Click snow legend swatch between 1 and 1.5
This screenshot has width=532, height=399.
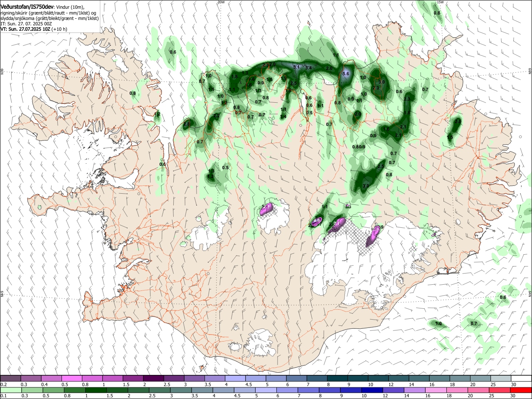click(112, 379)
